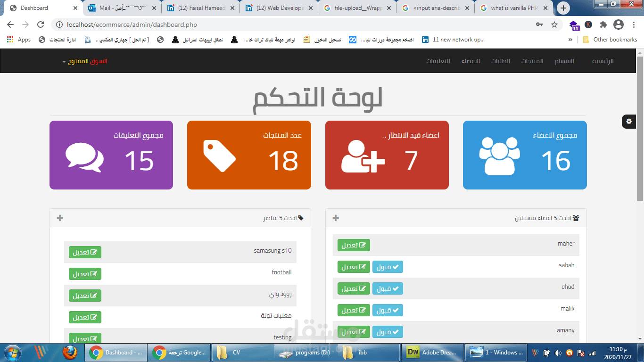This screenshot has width=644, height=362.
Task: Open Chrome extensions puzzle icon
Action: [x=603, y=25]
